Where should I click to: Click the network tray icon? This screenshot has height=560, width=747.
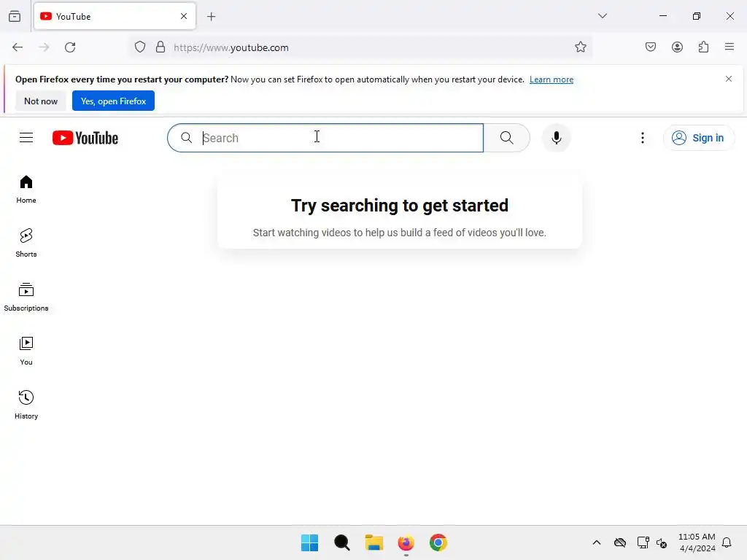643,542
